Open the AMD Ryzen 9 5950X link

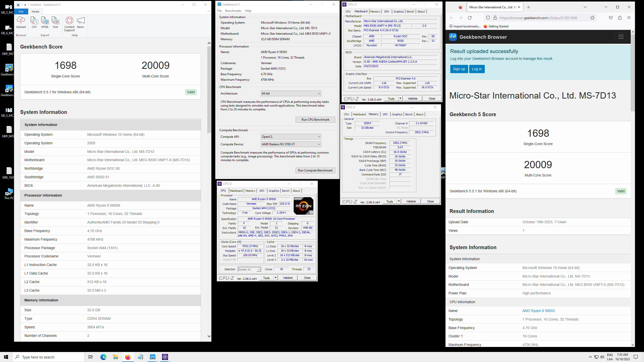[539, 311]
